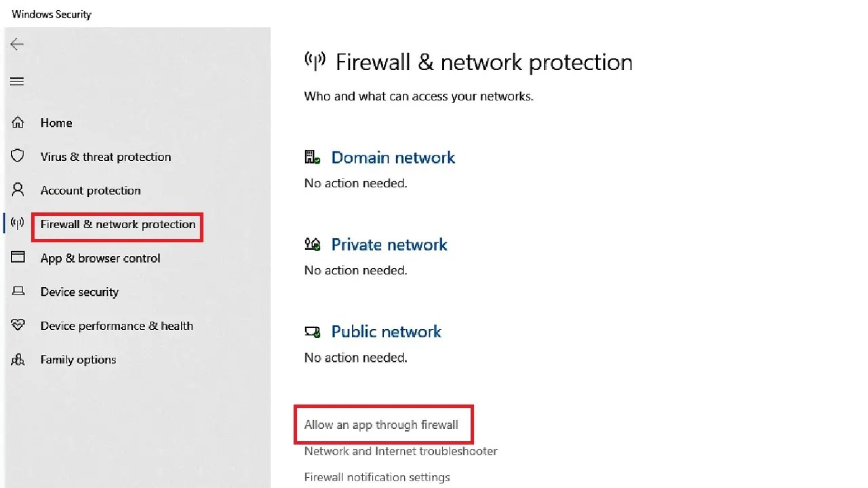
Task: Click the Family options people icon
Action: [x=17, y=359]
